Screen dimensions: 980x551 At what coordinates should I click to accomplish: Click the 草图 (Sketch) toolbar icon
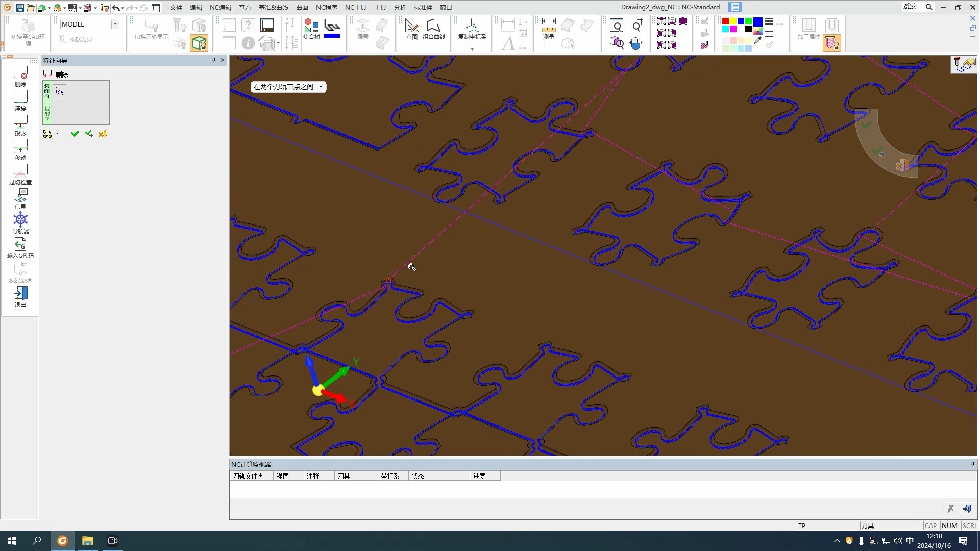point(411,29)
